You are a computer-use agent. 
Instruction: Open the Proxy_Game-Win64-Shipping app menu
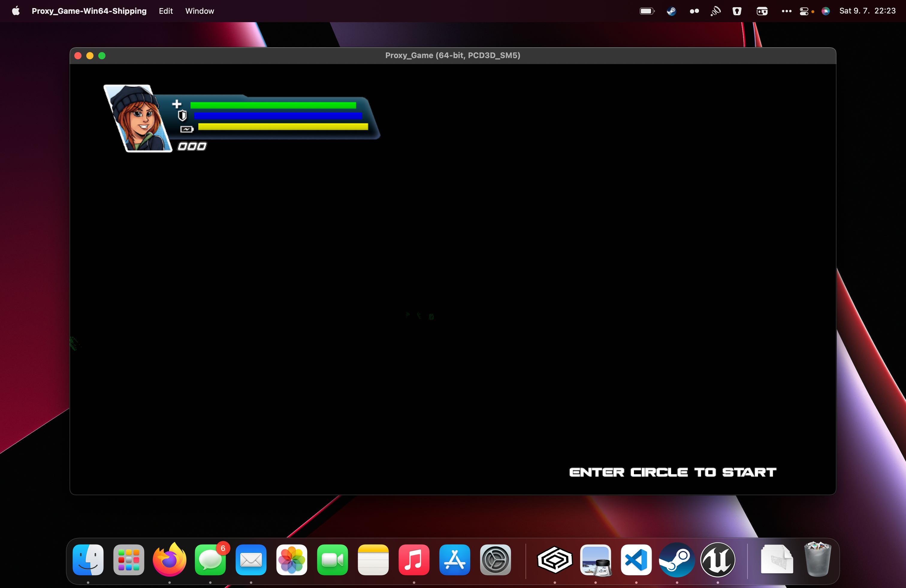tap(89, 11)
